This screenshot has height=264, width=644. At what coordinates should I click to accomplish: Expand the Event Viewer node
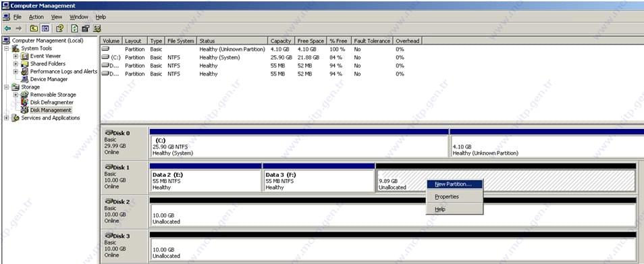click(x=16, y=56)
